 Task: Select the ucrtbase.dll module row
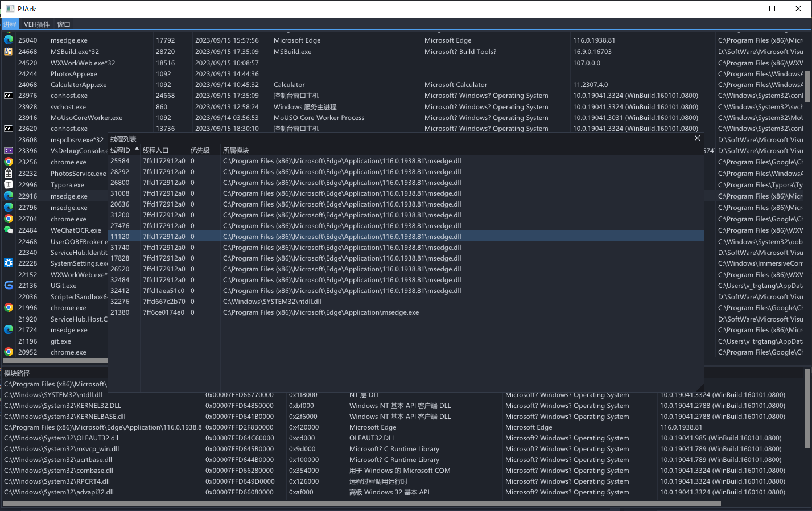pos(403,460)
